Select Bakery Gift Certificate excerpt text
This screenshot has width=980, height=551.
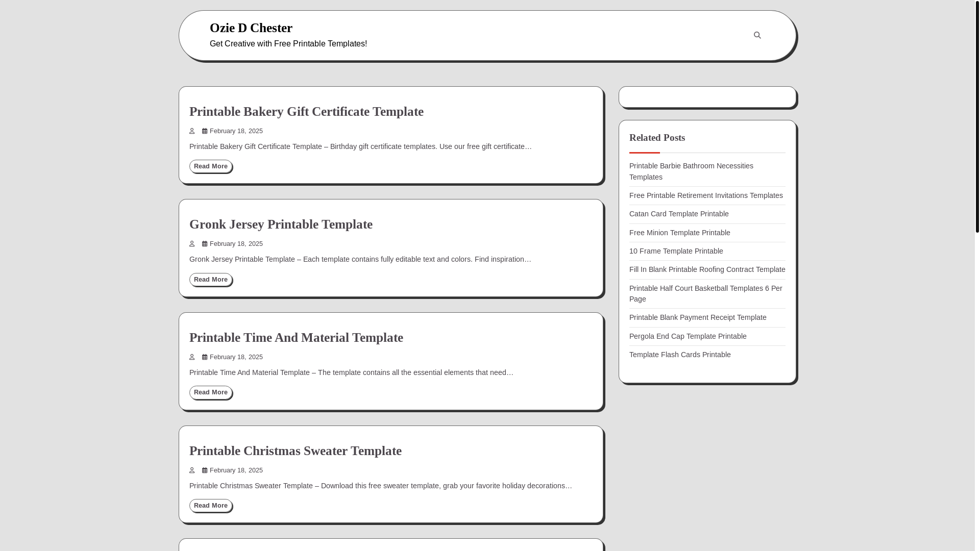point(360,146)
